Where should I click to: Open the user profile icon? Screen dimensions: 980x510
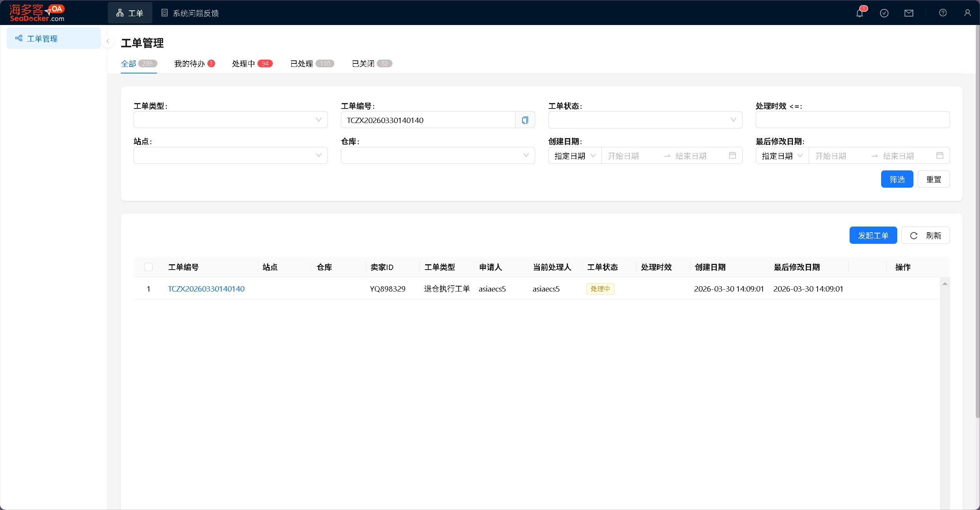(x=967, y=13)
